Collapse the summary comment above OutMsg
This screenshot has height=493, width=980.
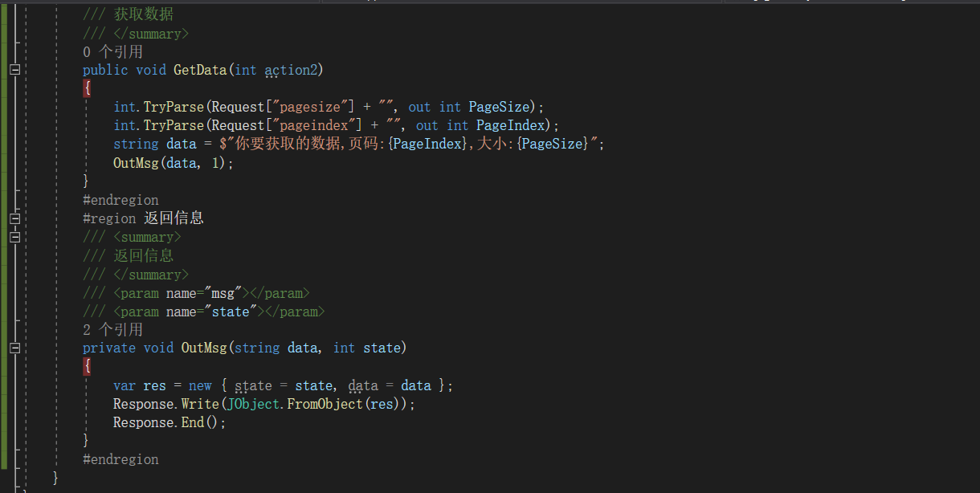coord(14,237)
